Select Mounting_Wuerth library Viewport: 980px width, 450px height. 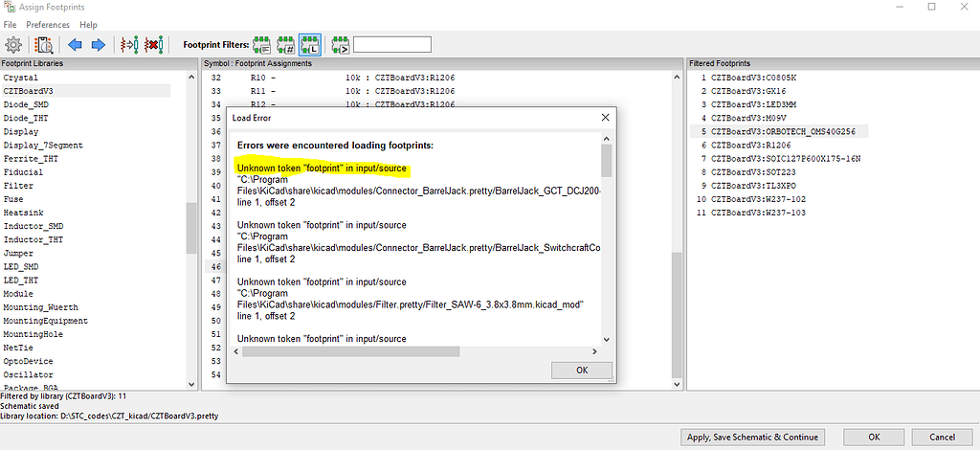[x=40, y=307]
